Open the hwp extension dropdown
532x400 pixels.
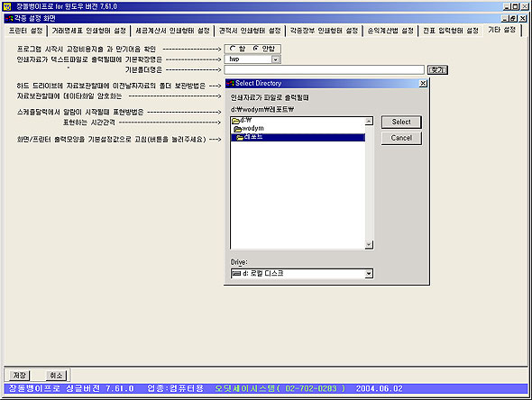click(276, 59)
